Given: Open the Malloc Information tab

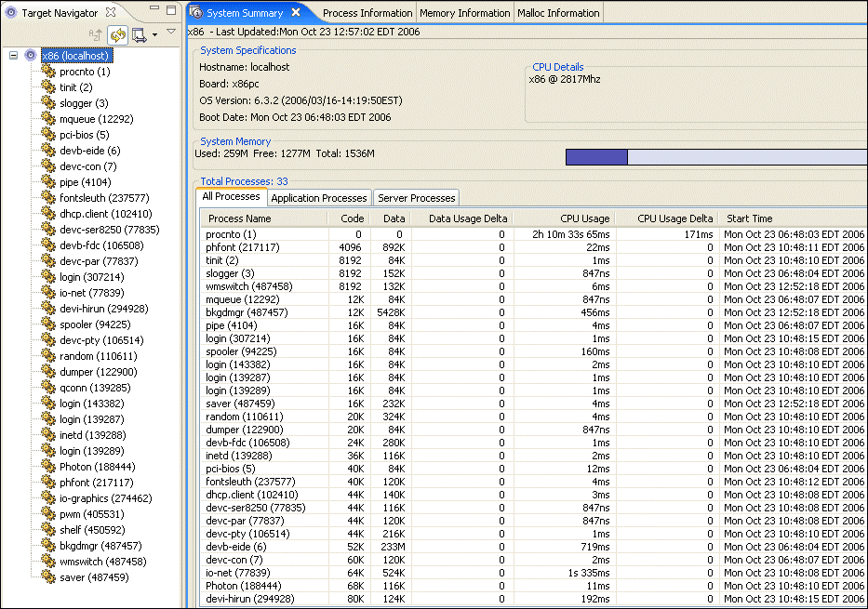Looking at the screenshot, I should 559,13.
